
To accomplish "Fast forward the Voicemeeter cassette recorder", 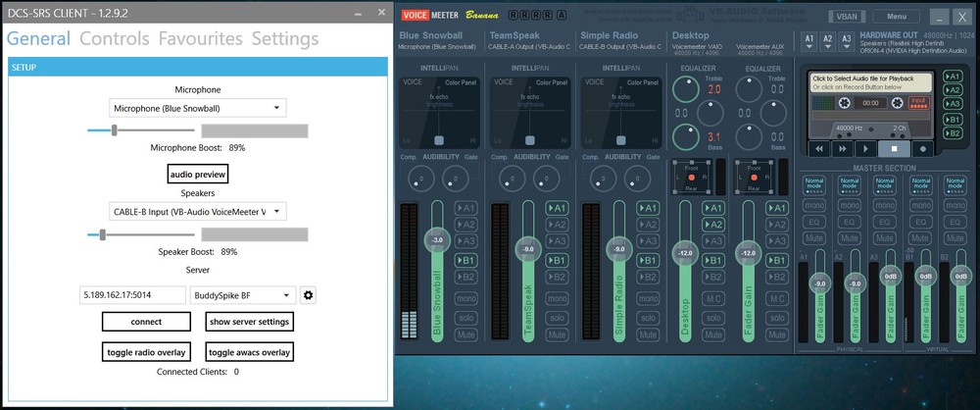I will pos(843,148).
